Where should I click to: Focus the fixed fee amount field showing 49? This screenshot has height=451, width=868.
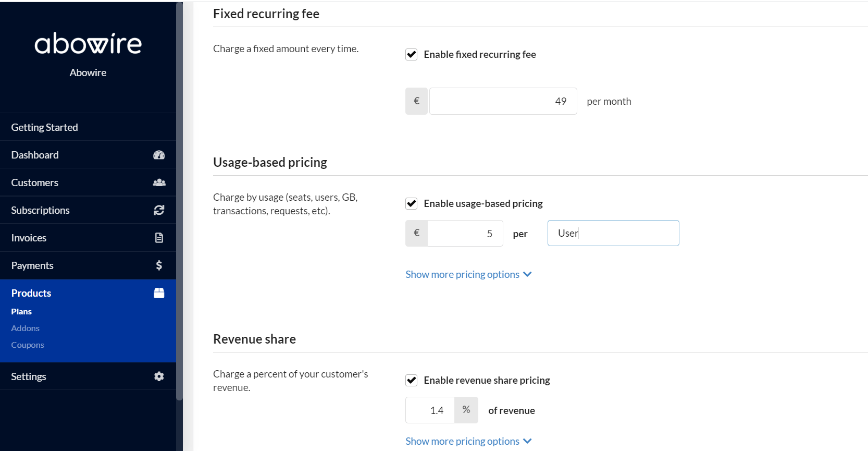503,101
